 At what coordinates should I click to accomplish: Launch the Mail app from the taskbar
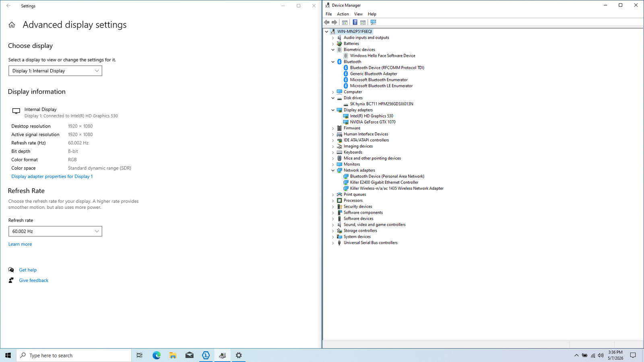190,355
